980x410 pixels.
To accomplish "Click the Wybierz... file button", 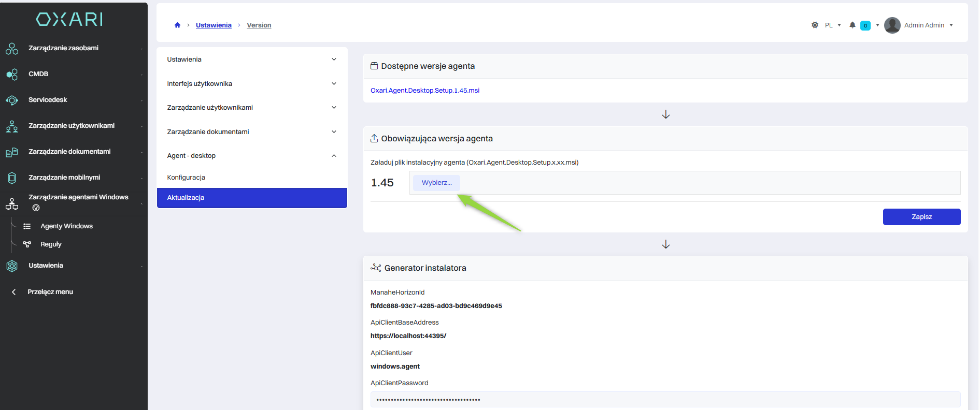I will pos(436,183).
